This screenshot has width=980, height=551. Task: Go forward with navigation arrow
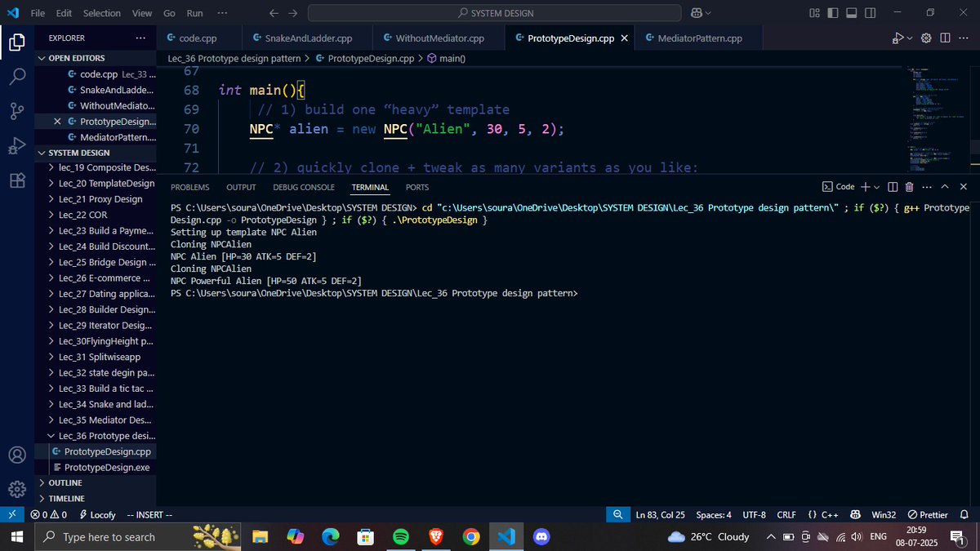coord(293,13)
